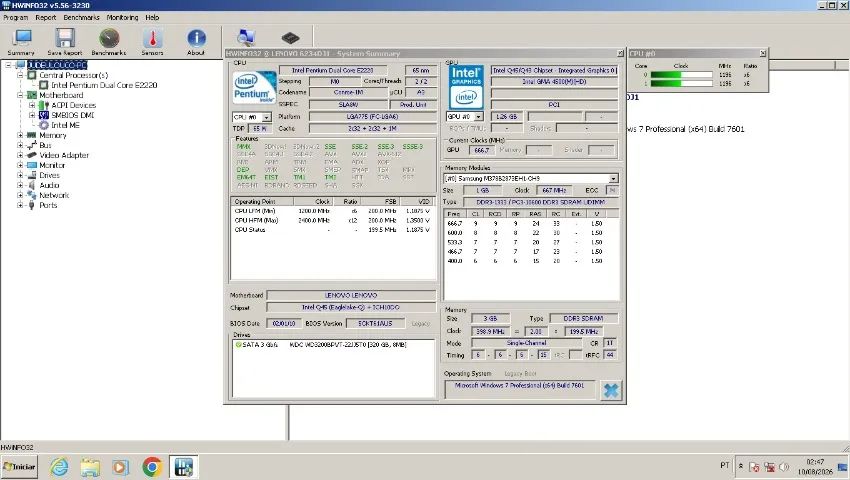The width and height of the screenshot is (850, 480).
Task: Click the Core 1 clock bar
Action: (x=681, y=84)
